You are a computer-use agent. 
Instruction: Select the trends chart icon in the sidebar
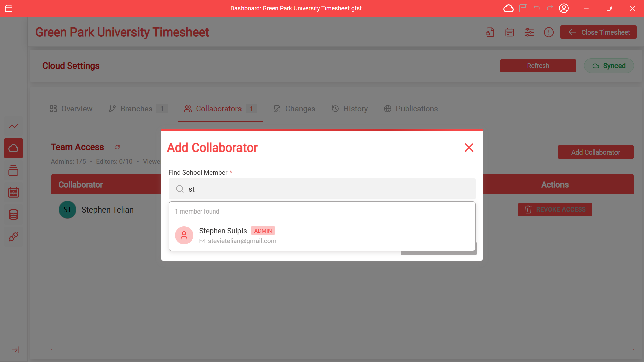[x=13, y=126]
